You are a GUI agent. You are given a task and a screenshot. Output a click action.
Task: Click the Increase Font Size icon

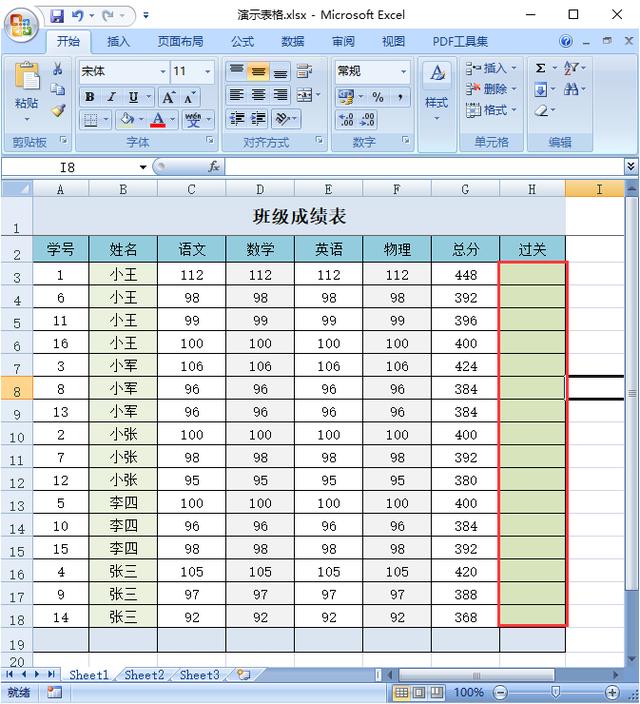click(x=168, y=97)
